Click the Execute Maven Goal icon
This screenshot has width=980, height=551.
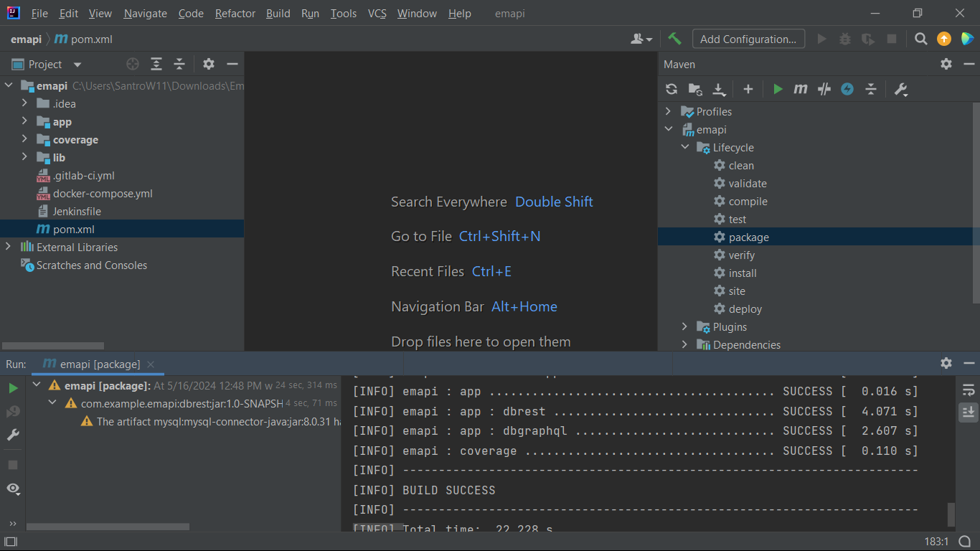(801, 89)
